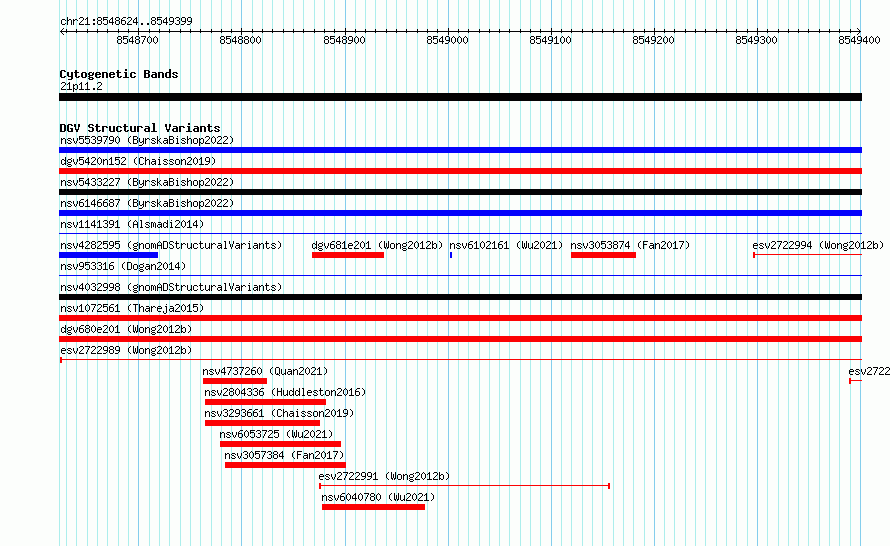Select the red nsv6040780 variant bar
Screen dimensions: 890x546
[x=373, y=507]
